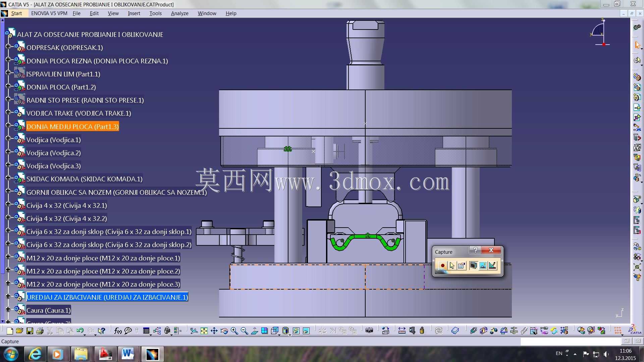Print using the printer toolbar icon
644x362 pixels.
click(x=40, y=331)
